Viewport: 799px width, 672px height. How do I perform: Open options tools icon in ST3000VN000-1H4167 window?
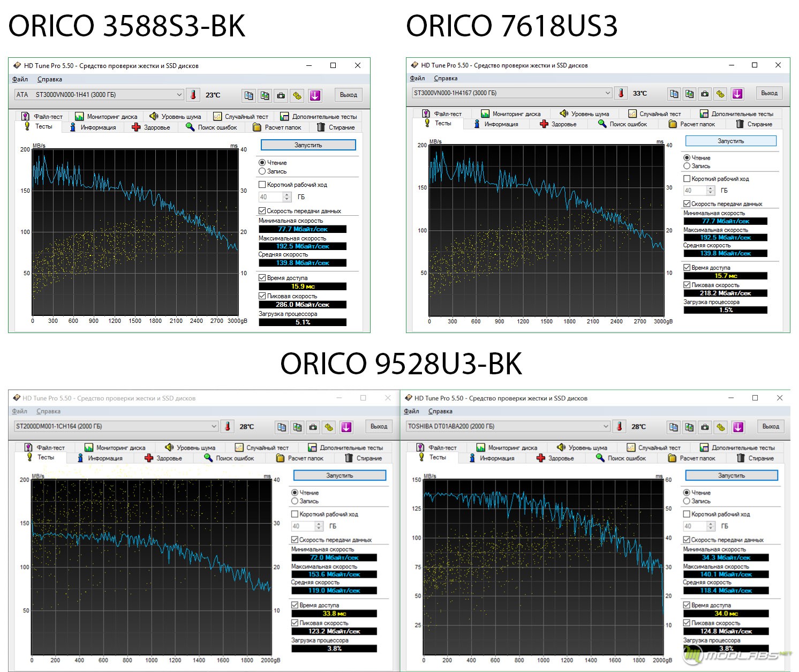[721, 94]
